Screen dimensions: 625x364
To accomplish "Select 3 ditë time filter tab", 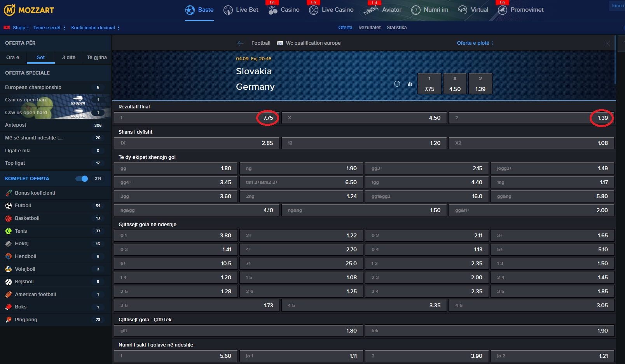I will point(69,57).
